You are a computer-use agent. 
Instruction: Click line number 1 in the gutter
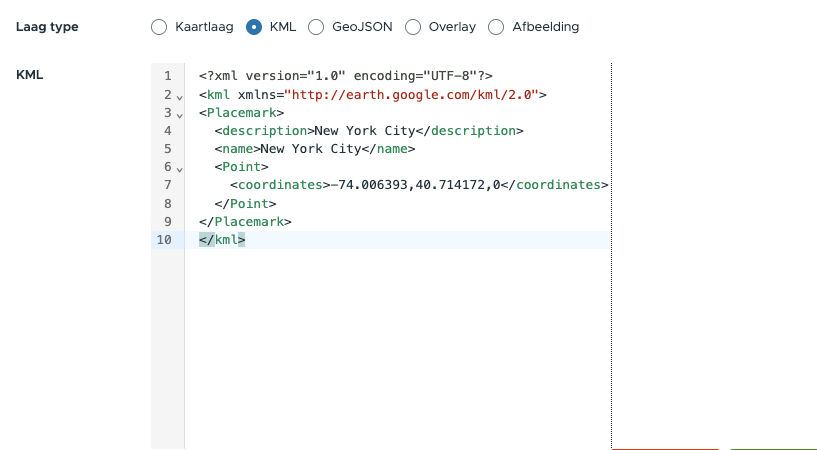(167, 76)
